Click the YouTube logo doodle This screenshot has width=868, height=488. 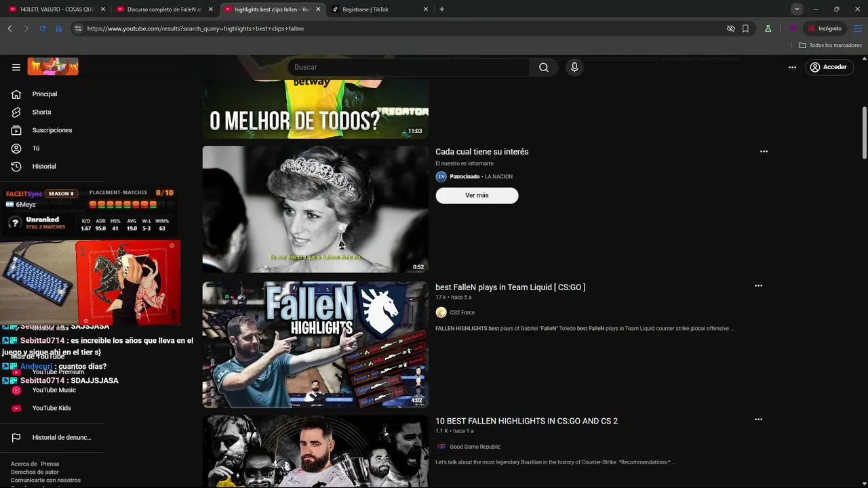pyautogui.click(x=53, y=66)
